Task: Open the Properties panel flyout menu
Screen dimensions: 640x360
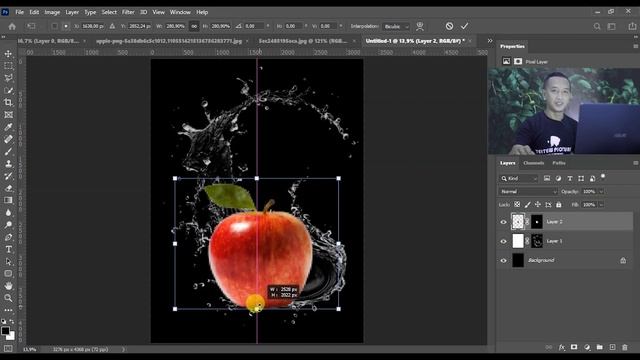Action: point(636,46)
